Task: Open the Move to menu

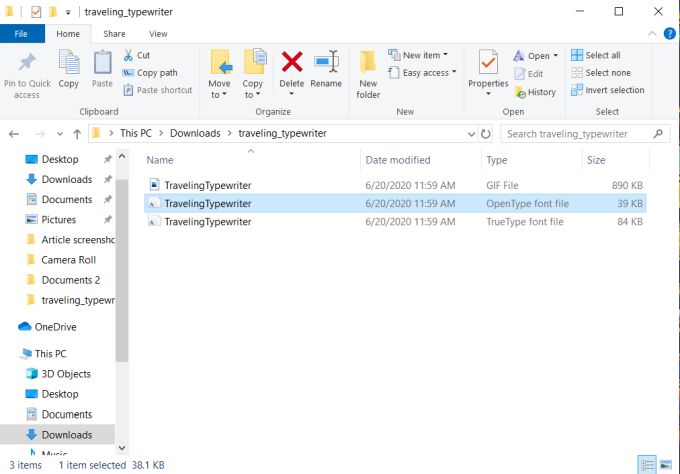Action: [219, 75]
